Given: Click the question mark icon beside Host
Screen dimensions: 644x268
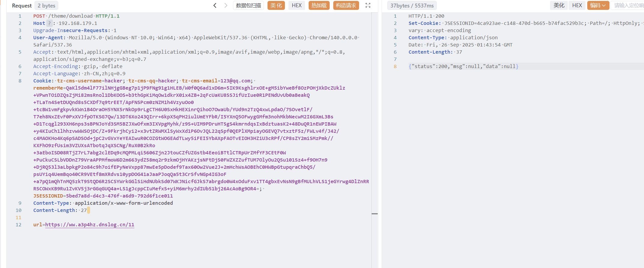Looking at the screenshot, I should click(x=49, y=23).
